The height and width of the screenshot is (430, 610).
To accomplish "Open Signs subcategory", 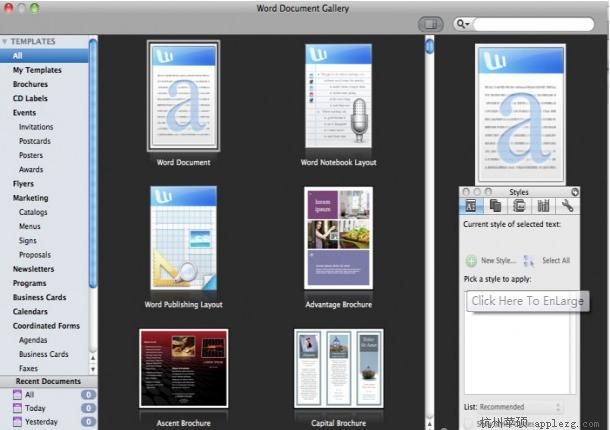I will tap(28, 240).
